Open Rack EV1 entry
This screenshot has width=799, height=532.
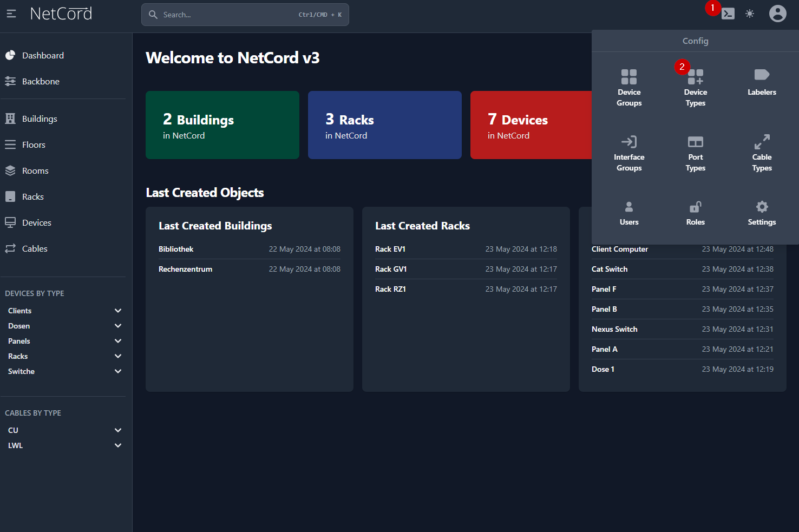390,249
